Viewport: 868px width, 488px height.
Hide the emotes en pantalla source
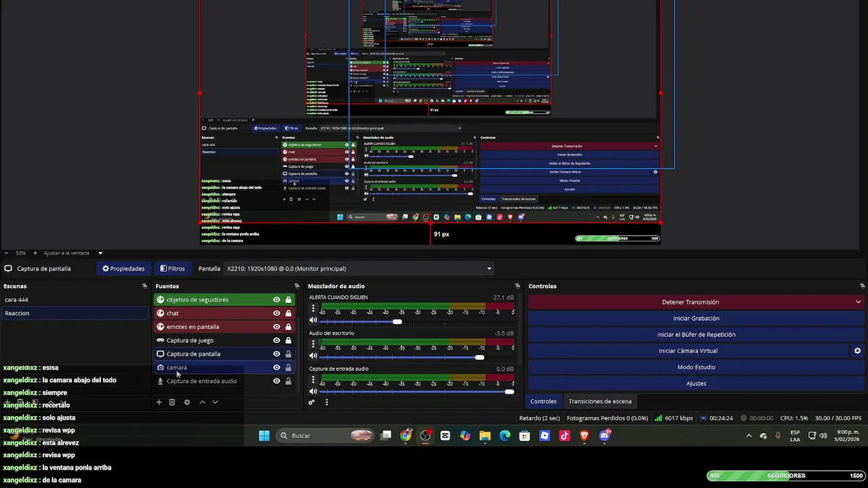277,327
